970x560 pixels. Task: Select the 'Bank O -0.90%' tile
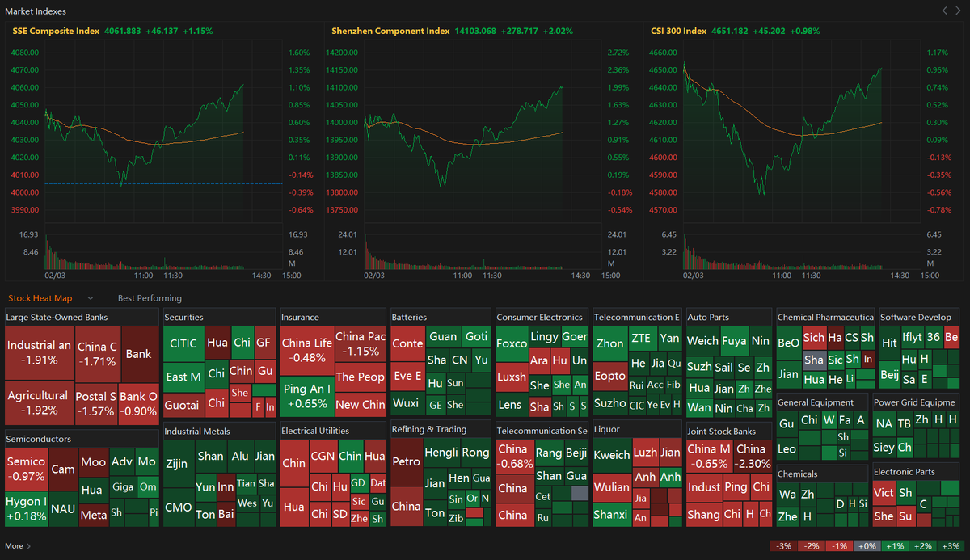pyautogui.click(x=138, y=402)
